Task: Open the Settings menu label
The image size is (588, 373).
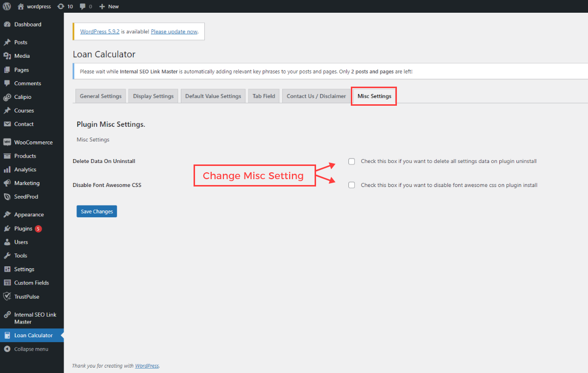Action: (x=24, y=269)
